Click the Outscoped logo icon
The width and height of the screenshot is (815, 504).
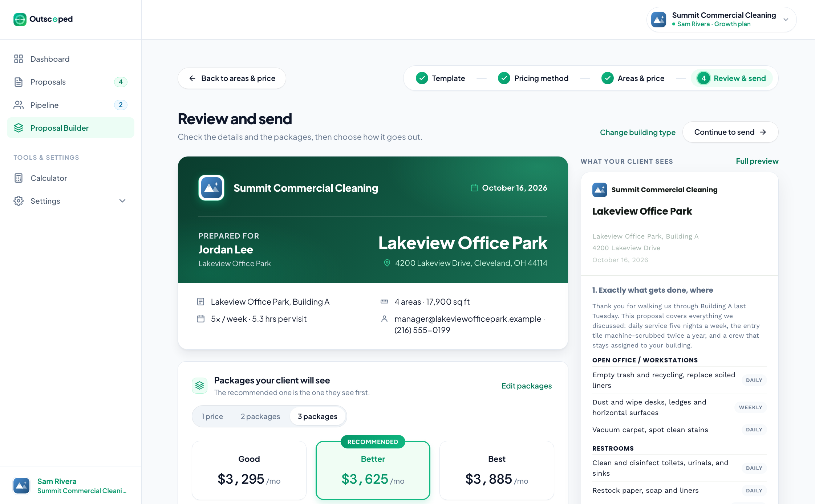20,19
